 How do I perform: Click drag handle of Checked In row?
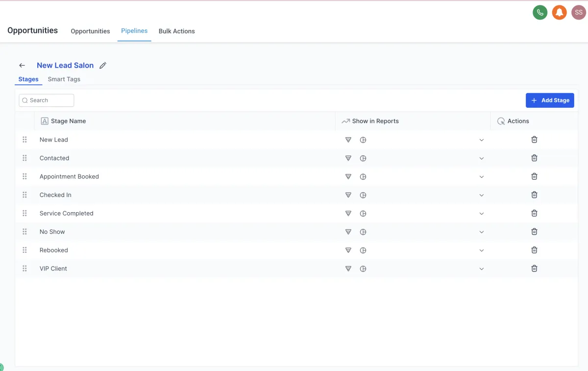coord(24,195)
